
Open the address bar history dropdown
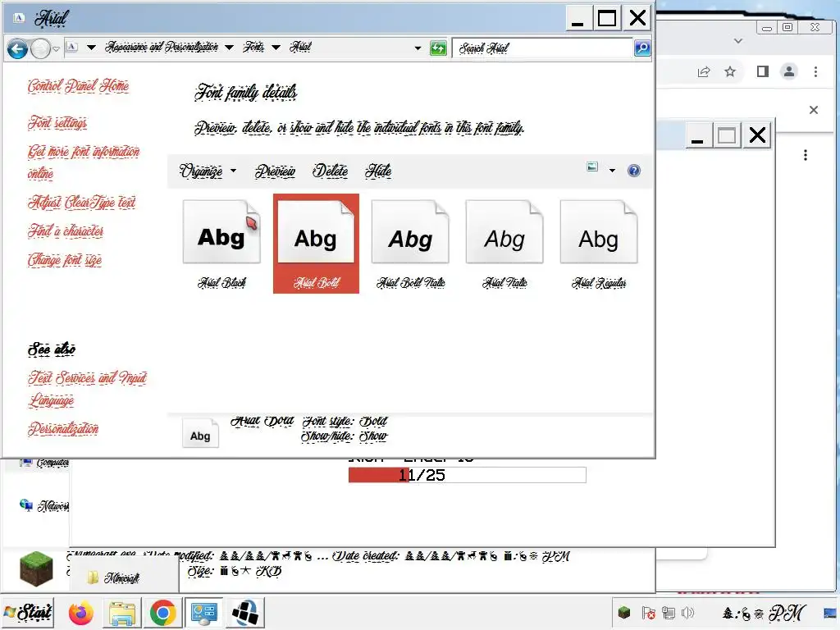(418, 48)
